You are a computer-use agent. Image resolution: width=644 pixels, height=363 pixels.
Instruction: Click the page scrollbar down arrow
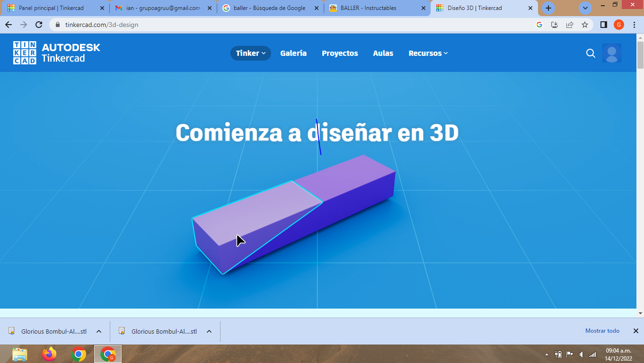640,313
